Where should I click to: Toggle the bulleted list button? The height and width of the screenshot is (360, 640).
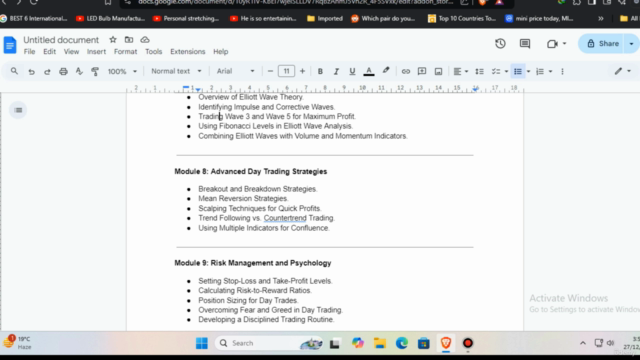pos(518,71)
